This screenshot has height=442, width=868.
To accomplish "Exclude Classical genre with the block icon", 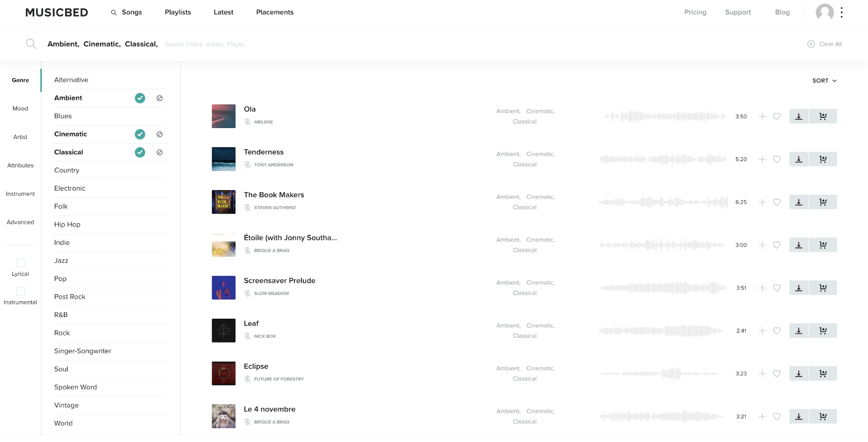I will coord(159,152).
